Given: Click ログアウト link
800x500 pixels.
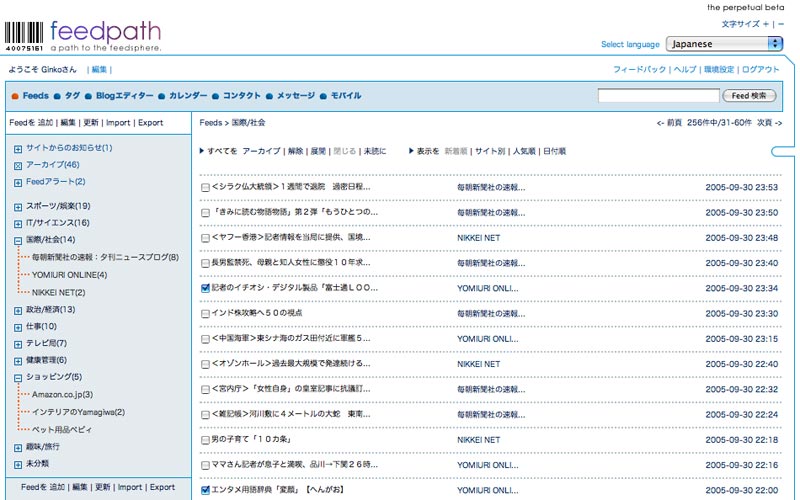Looking at the screenshot, I should pos(760,69).
